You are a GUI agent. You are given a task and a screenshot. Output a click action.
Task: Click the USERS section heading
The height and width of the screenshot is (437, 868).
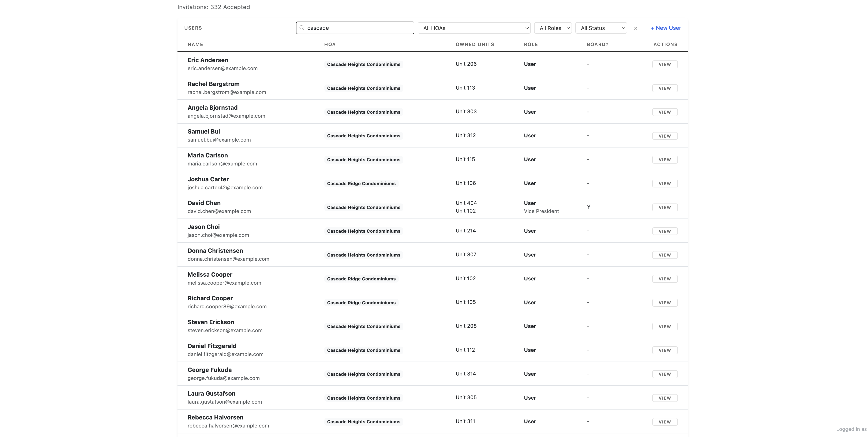pos(193,28)
